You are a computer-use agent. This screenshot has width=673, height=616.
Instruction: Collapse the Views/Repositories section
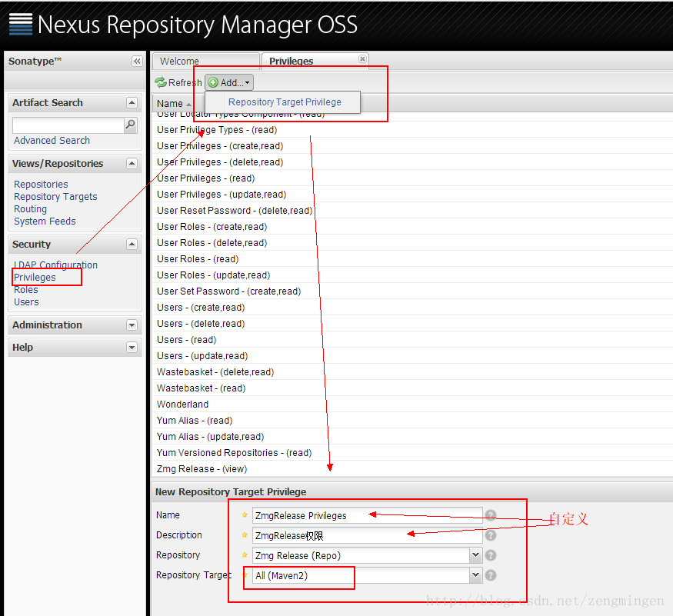[x=132, y=164]
